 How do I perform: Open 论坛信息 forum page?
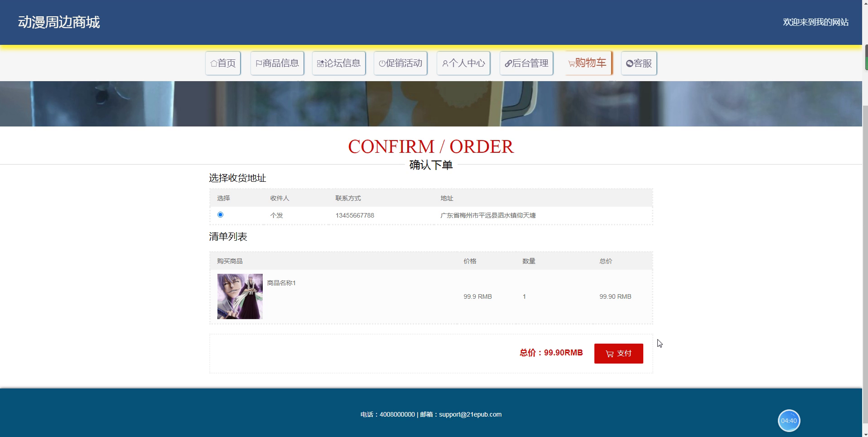pyautogui.click(x=339, y=63)
